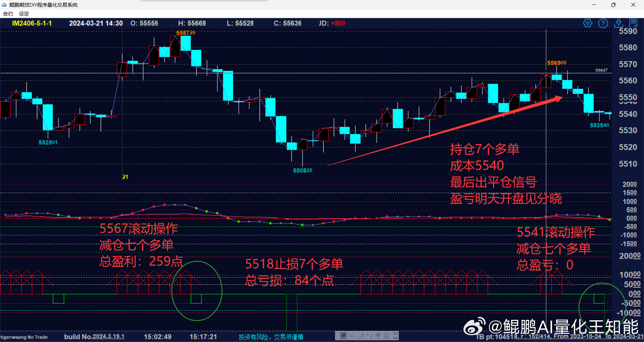The image size is (644, 342).
Task: Click the IME Chinese/English switch icon
Action: 353,336
